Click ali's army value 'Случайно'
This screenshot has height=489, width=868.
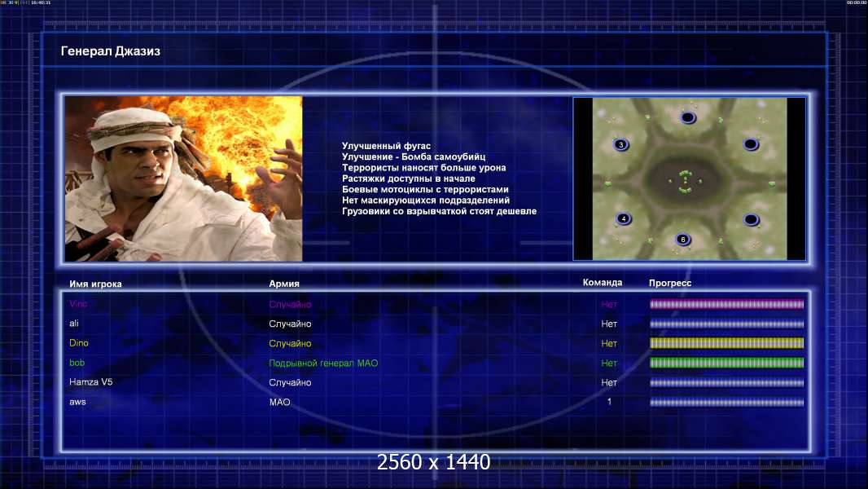pyautogui.click(x=290, y=324)
